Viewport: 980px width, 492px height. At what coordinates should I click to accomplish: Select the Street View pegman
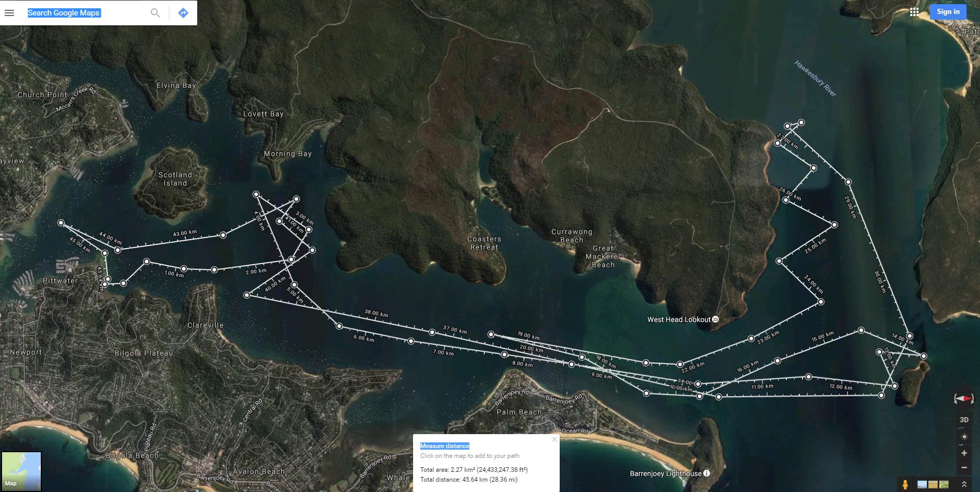tap(905, 484)
